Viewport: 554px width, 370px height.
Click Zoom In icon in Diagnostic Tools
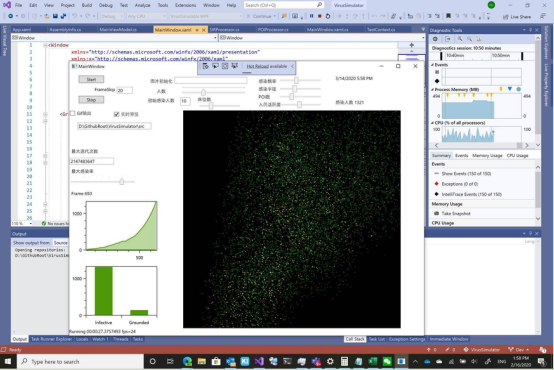point(460,39)
